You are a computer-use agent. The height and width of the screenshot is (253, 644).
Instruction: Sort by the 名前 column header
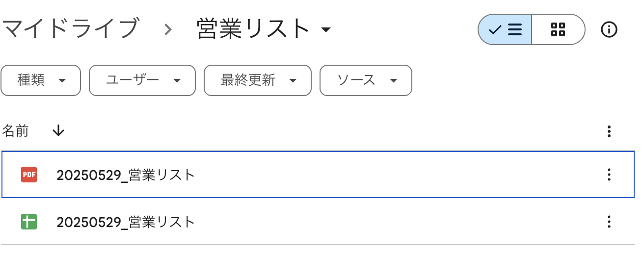16,131
